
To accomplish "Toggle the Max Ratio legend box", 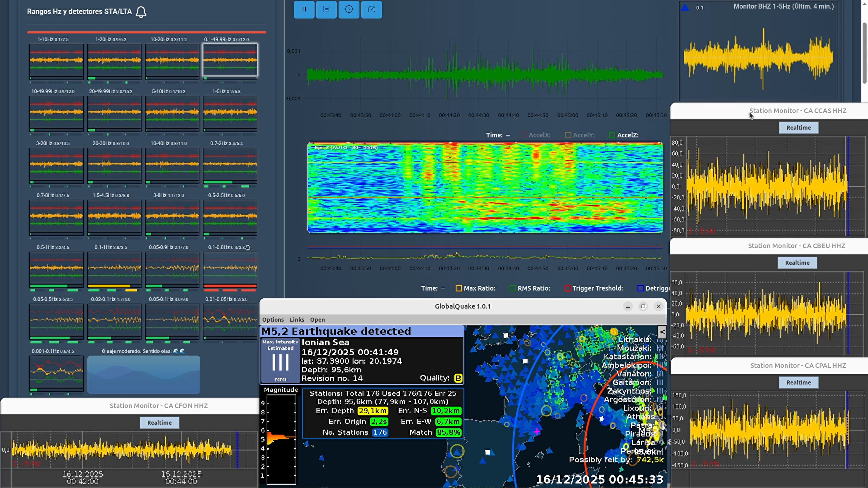I will [459, 288].
